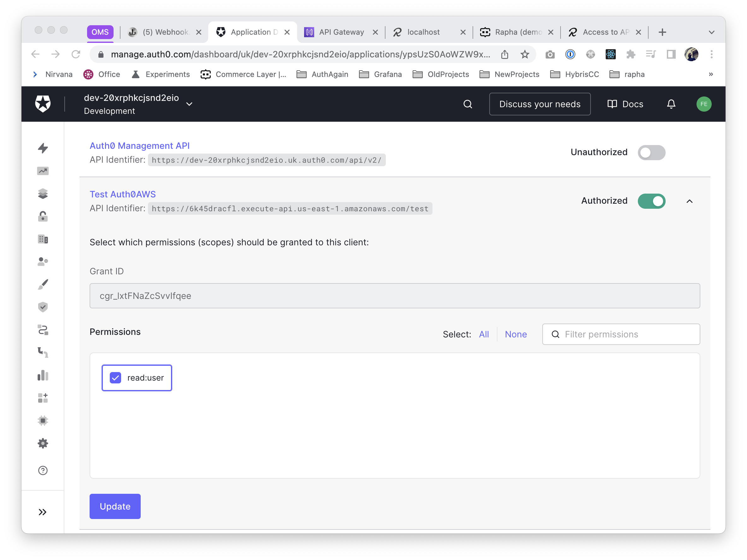Open the Branding paintbrush sidebar icon
Image resolution: width=747 pixels, height=560 pixels.
tap(43, 284)
